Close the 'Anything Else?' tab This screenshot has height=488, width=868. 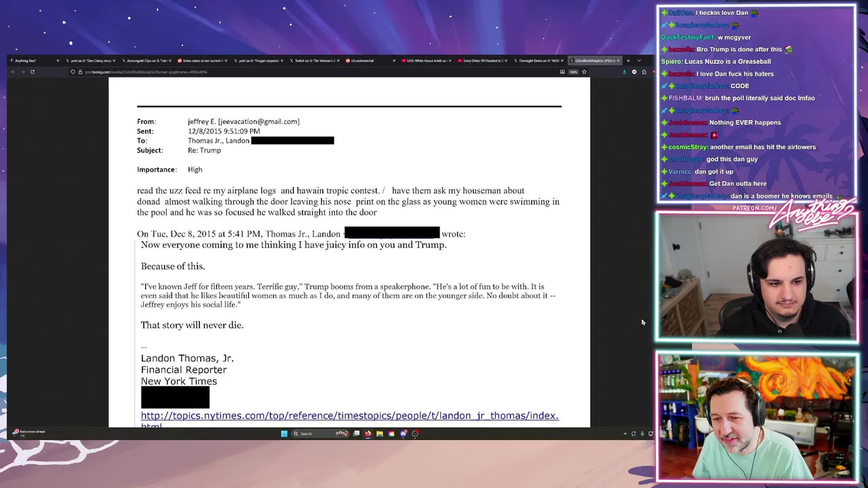pos(58,60)
